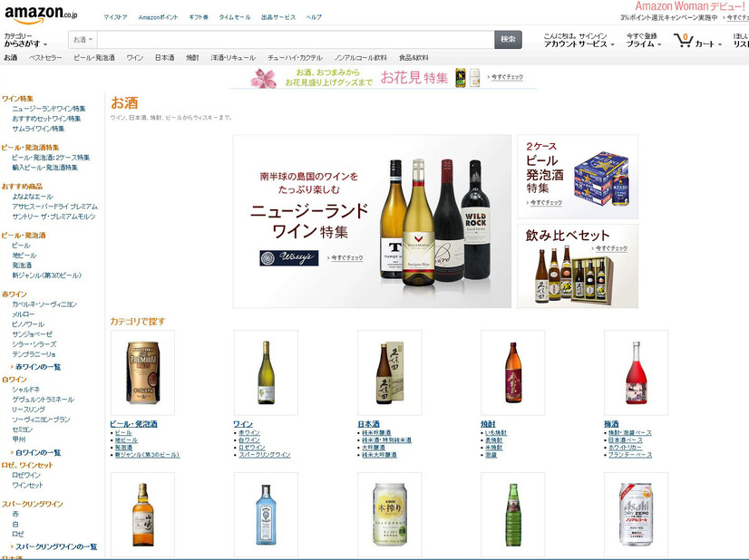Click 梅酒 category heading link

click(611, 424)
